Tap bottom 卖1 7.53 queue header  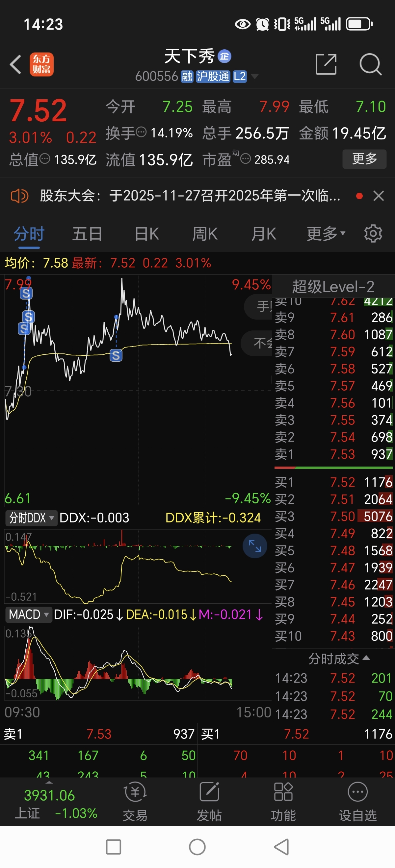tap(98, 734)
